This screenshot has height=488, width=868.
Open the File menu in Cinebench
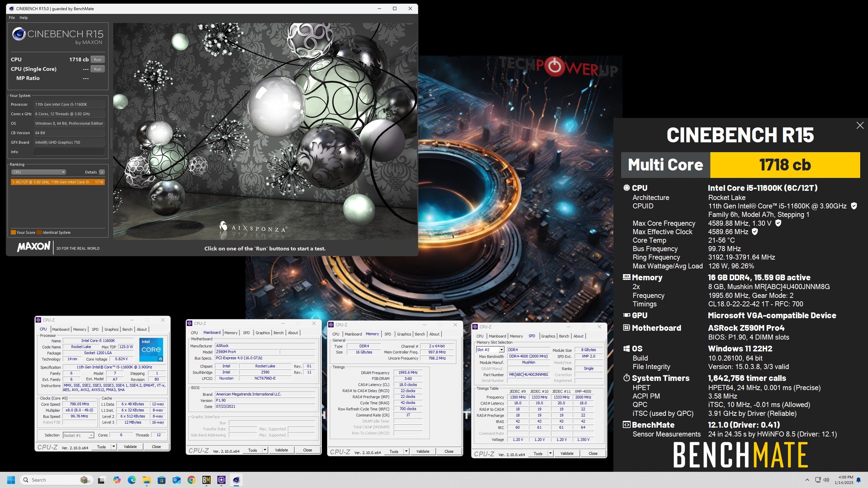pyautogui.click(x=12, y=18)
